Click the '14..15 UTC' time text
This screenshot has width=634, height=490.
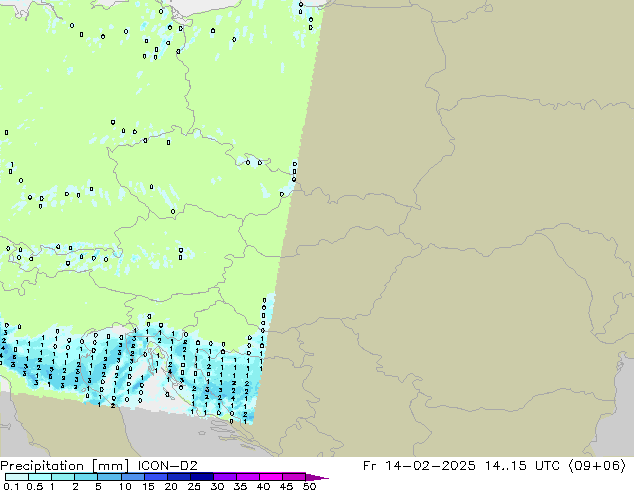click(522, 466)
